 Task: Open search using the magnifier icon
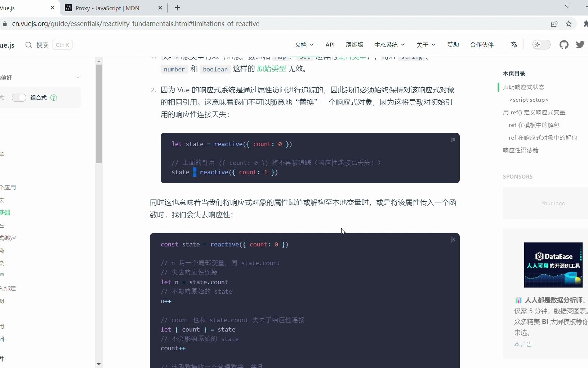point(29,45)
